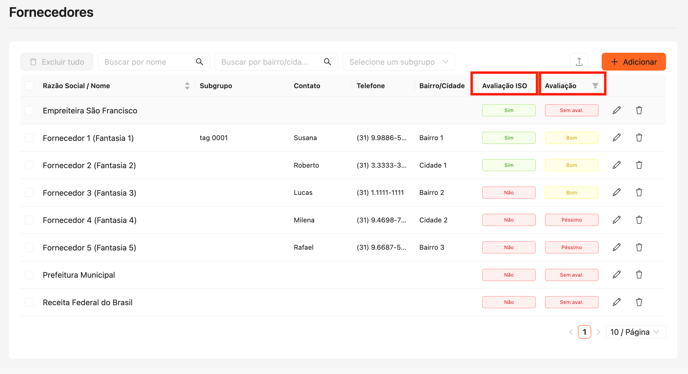Screen dimensions: 688x374
Task: Open the Selecione um subgrupo dropdown
Action: coord(398,62)
